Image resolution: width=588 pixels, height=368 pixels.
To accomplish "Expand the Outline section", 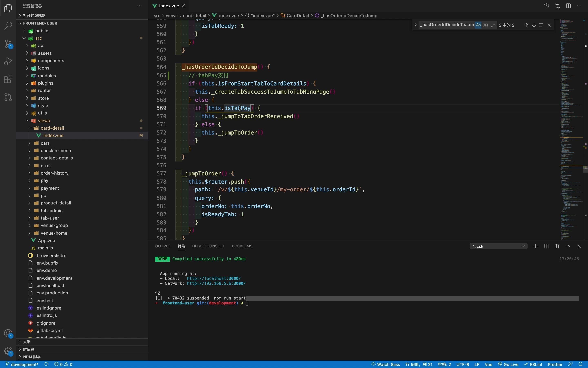I will click(x=82, y=342).
